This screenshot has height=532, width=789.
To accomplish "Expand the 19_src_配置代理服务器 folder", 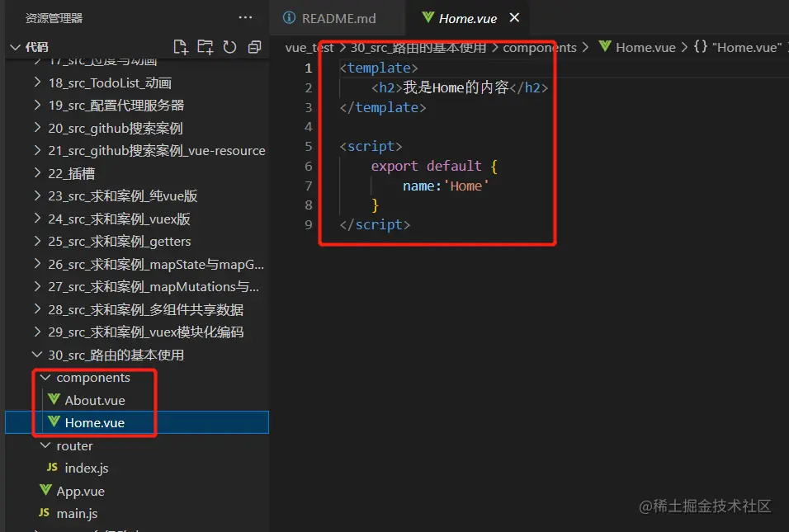I will [137, 106].
